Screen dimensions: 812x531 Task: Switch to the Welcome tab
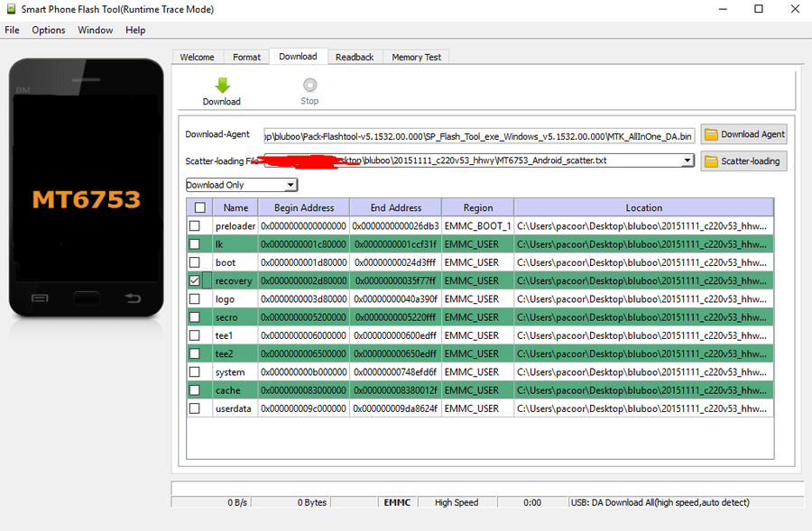coord(198,57)
